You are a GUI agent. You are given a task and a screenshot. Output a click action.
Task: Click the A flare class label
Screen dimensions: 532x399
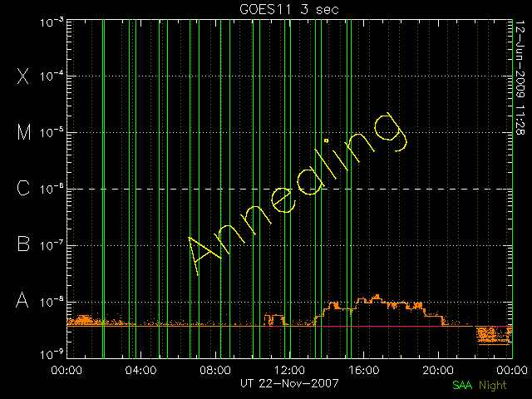[x=22, y=300]
